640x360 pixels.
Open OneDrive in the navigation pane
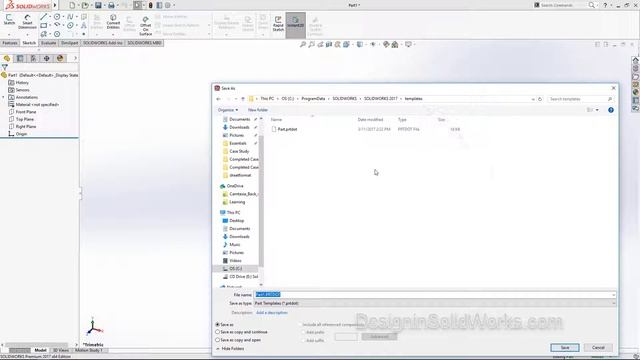(235, 186)
